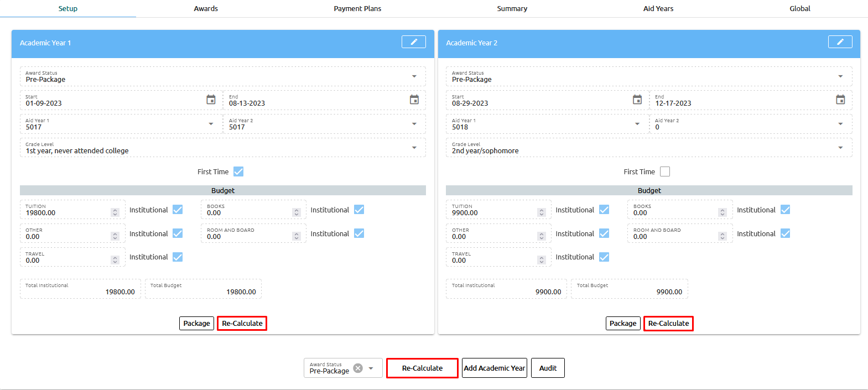Image resolution: width=868 pixels, height=390 pixels.
Task: Click the edit pencil for Academic Year 2
Action: tap(840, 42)
